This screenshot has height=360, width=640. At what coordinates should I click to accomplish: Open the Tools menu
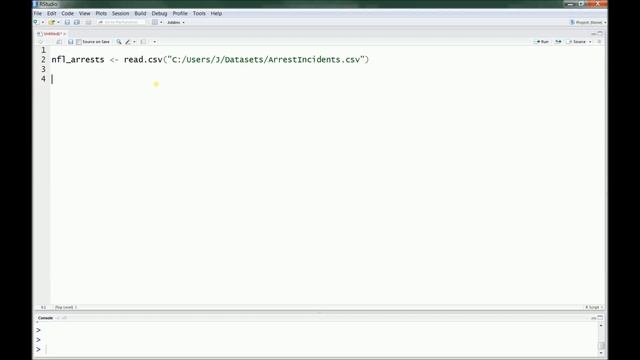[x=199, y=13]
